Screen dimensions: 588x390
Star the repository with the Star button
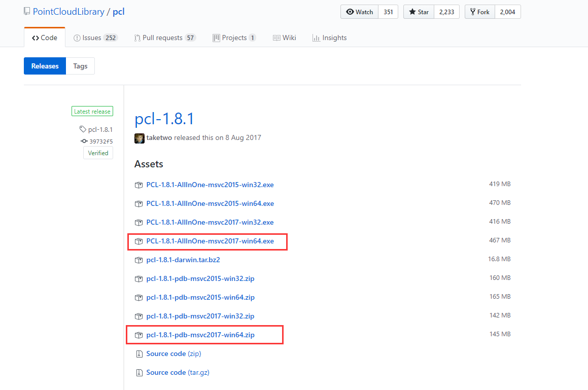point(419,12)
